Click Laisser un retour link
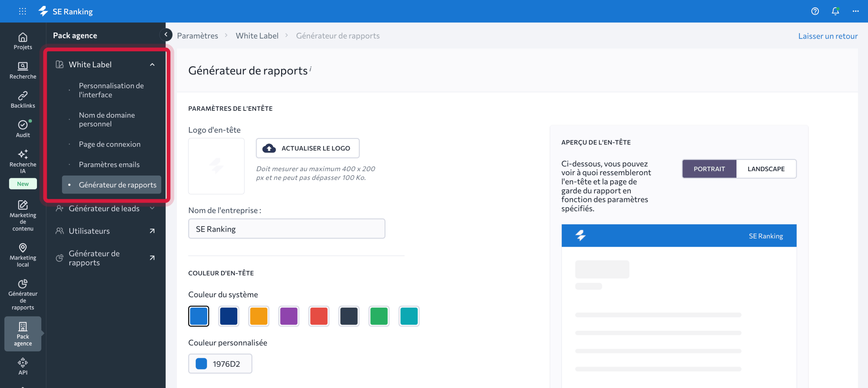Image resolution: width=868 pixels, height=388 pixels. pos(828,36)
